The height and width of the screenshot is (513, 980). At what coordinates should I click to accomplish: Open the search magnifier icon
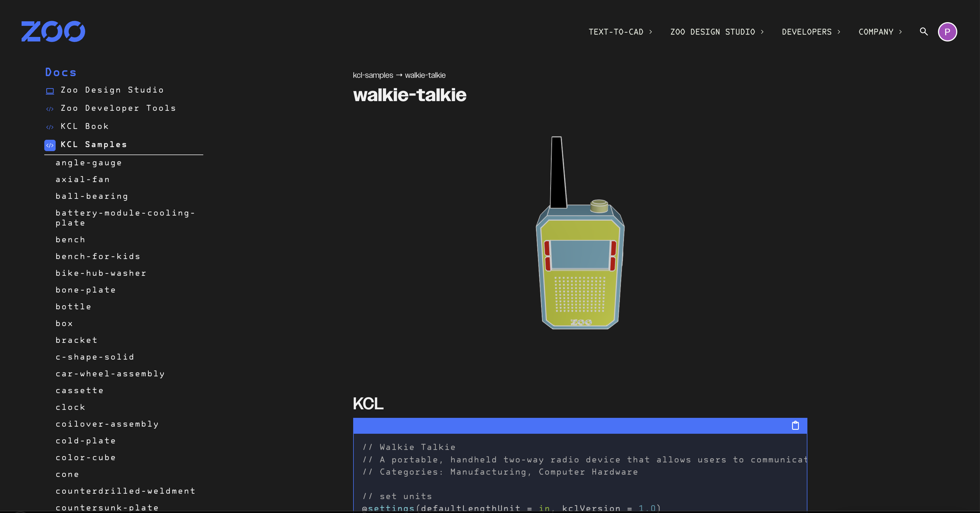pos(923,31)
